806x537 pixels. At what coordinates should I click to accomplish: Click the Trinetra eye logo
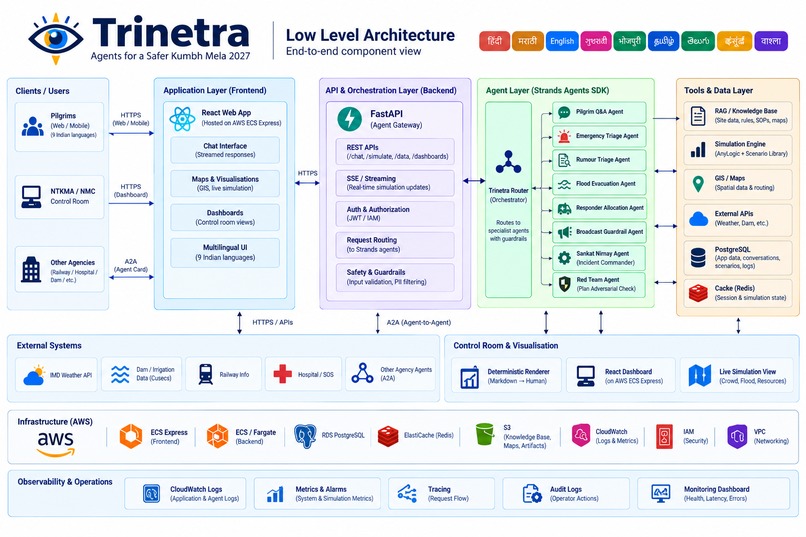click(x=56, y=39)
